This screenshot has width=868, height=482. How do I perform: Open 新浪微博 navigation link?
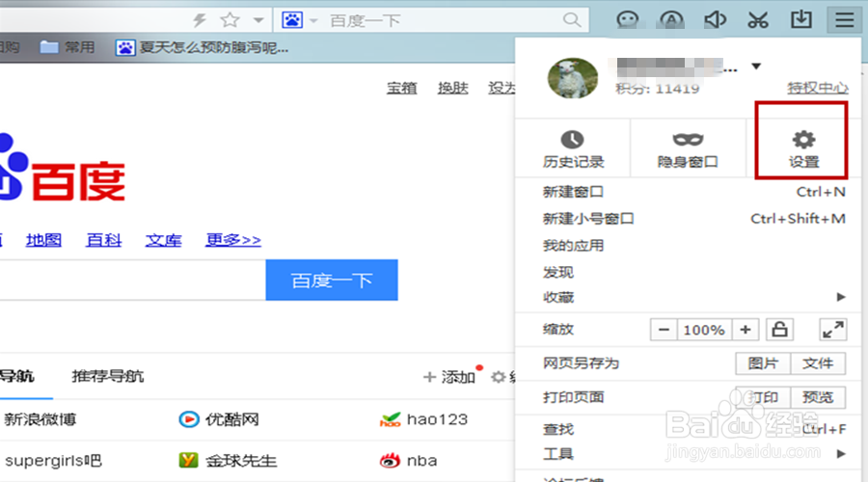tap(40, 419)
